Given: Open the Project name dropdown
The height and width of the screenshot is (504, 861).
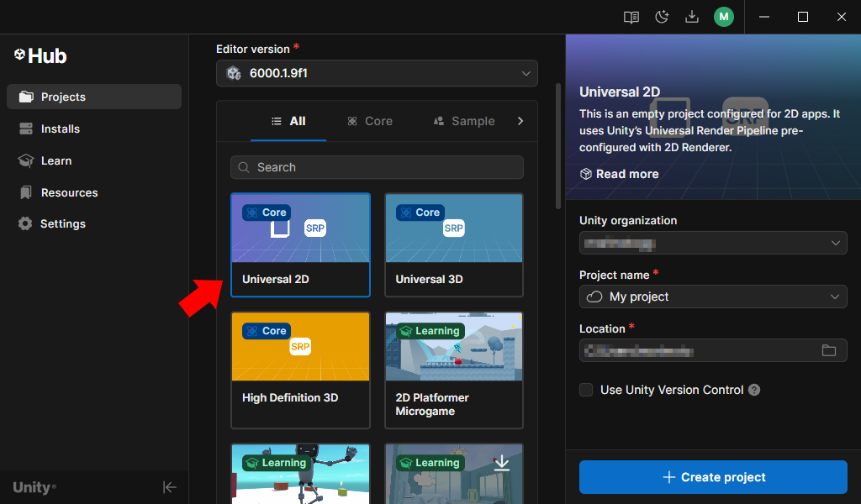Looking at the screenshot, I should point(713,297).
